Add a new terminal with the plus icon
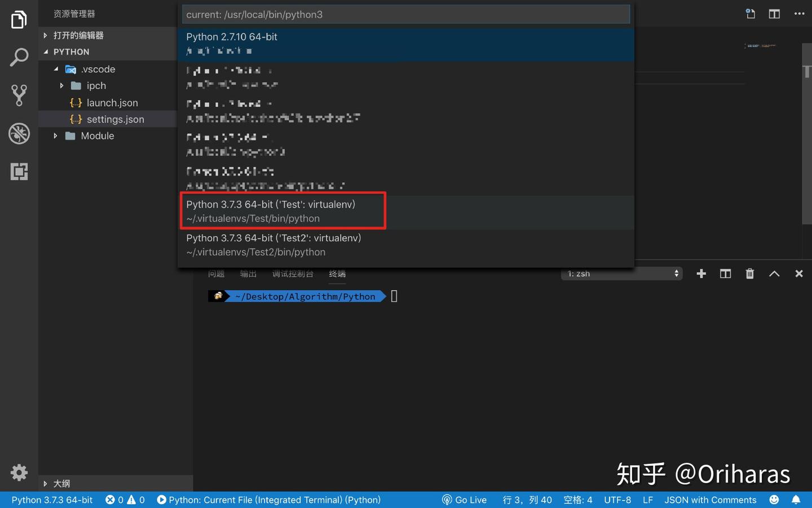812x508 pixels. pos(701,273)
